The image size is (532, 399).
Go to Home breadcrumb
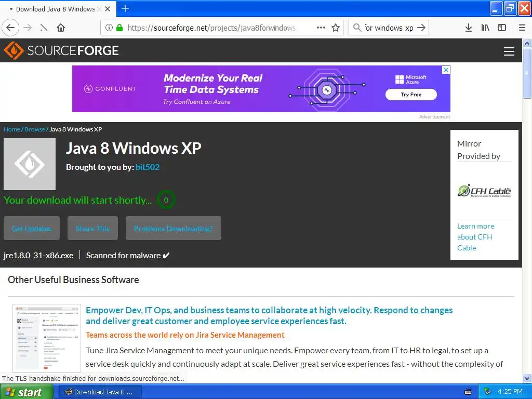tap(12, 129)
